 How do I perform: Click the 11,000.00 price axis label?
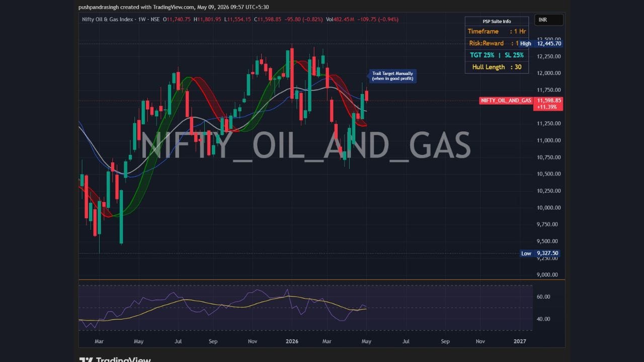tap(549, 140)
